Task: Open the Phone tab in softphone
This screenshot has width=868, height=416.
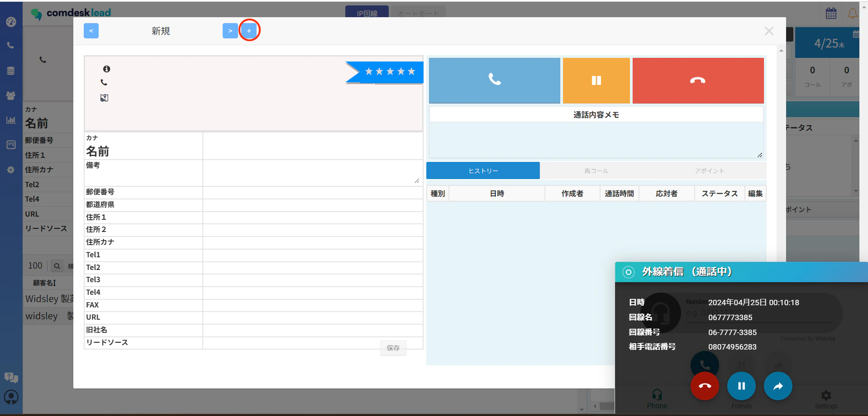Action: pyautogui.click(x=657, y=399)
